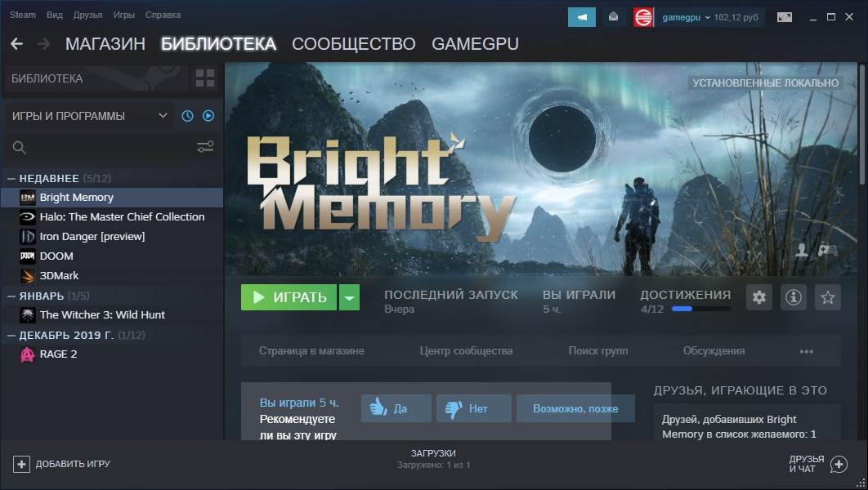Click the ДОСТИЖЕНИЯ progress bar
The image size is (868, 490).
(701, 309)
